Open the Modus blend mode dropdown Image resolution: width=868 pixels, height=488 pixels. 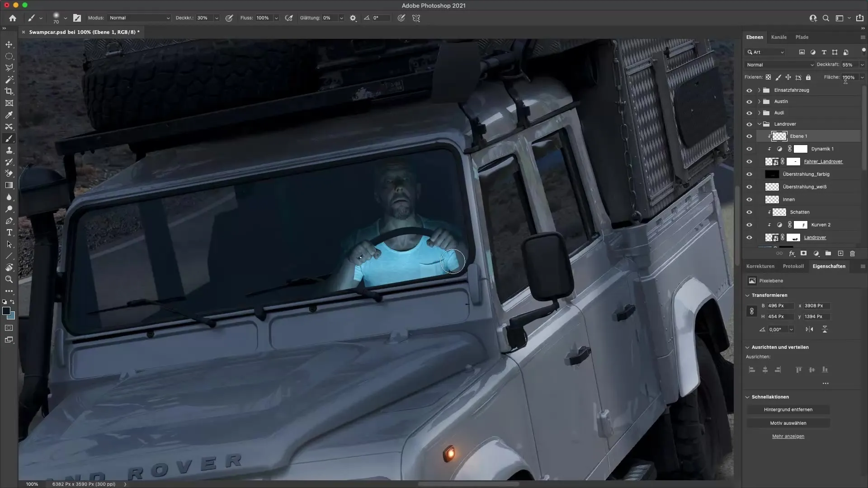[x=139, y=18]
